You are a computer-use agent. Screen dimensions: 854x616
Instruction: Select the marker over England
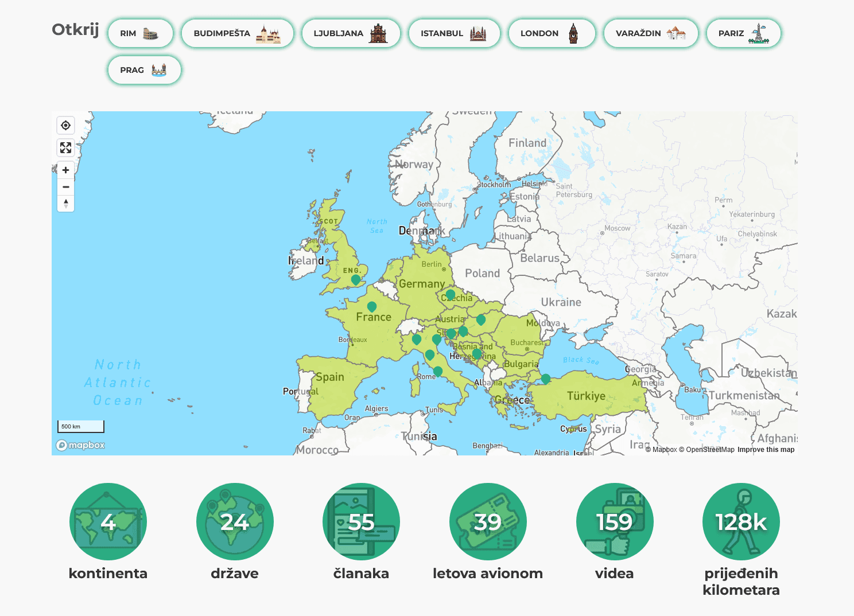click(355, 280)
